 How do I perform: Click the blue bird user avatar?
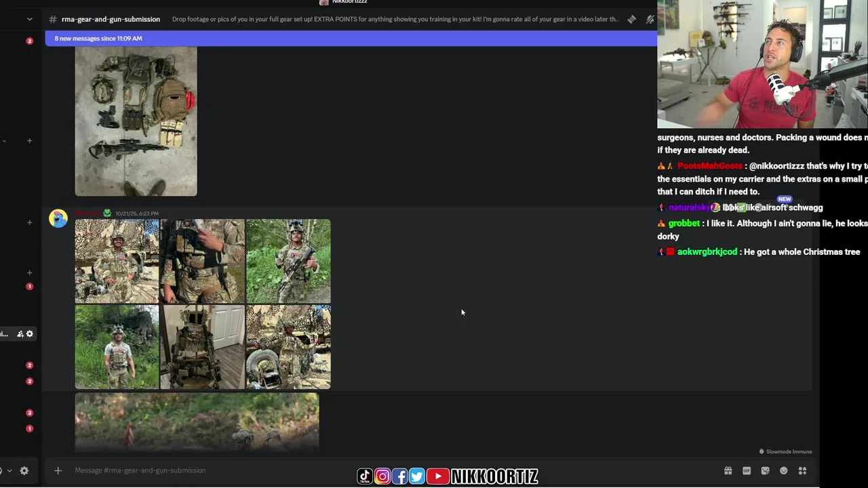(58, 218)
